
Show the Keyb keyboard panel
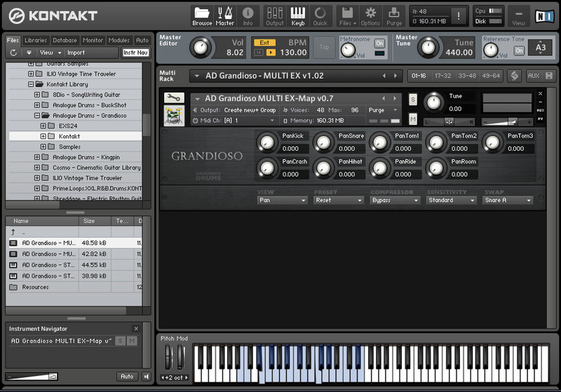point(298,16)
